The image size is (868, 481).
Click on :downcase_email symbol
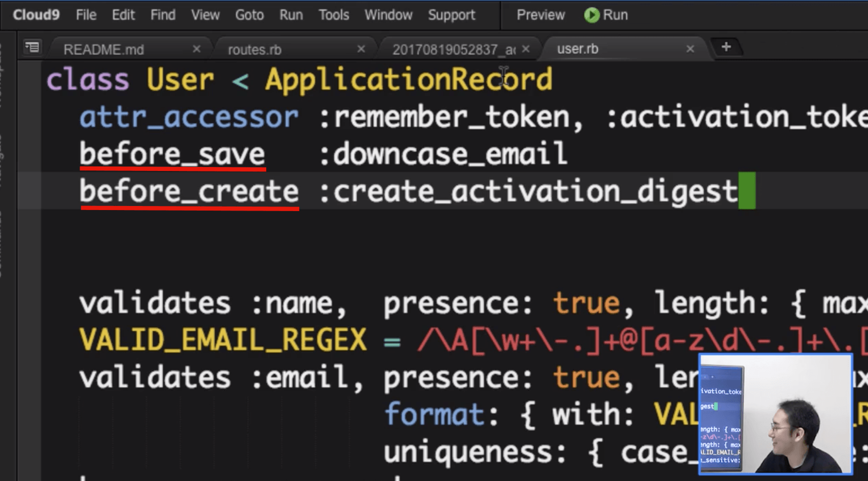(443, 154)
